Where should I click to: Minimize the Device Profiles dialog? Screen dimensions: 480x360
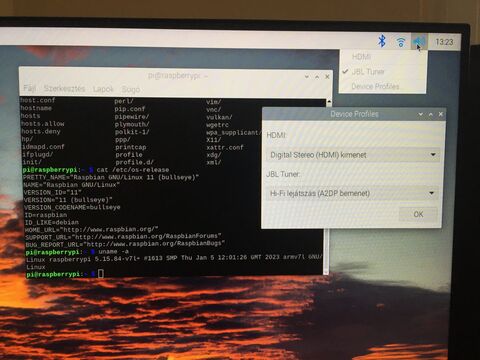(x=421, y=114)
